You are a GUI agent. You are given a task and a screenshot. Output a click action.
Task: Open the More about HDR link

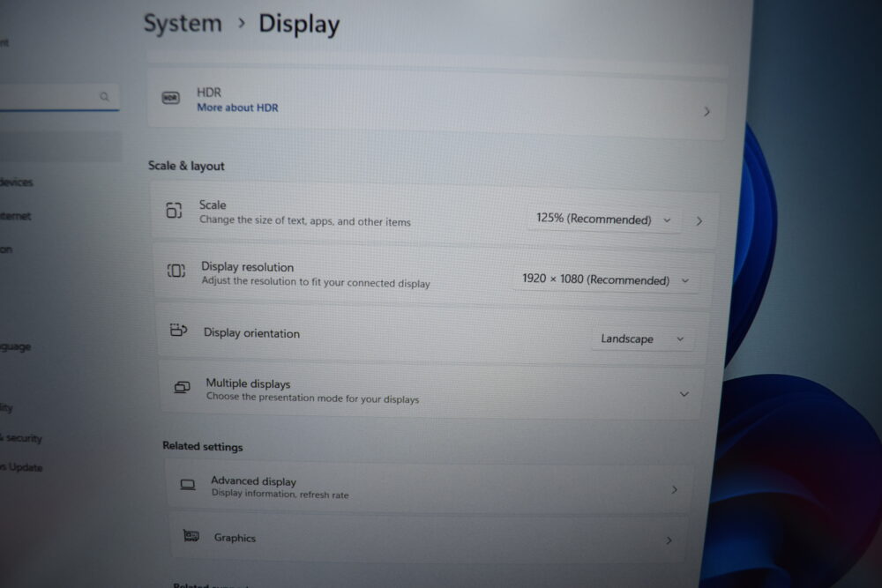click(237, 108)
